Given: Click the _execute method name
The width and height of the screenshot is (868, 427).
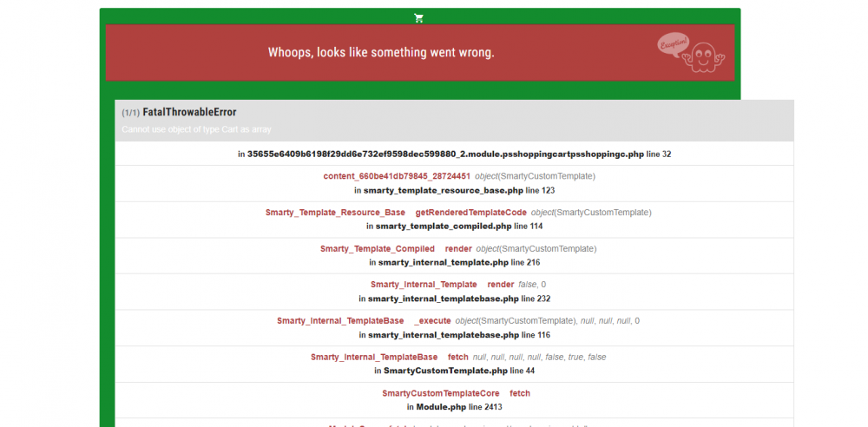Looking at the screenshot, I should (432, 321).
